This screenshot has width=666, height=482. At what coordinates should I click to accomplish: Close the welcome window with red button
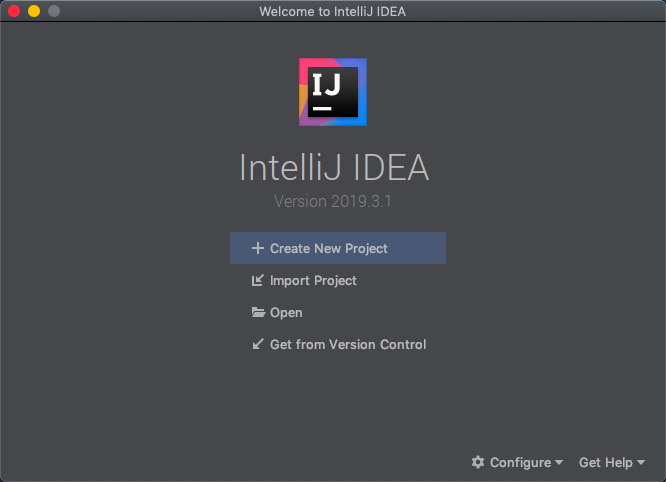click(x=14, y=11)
